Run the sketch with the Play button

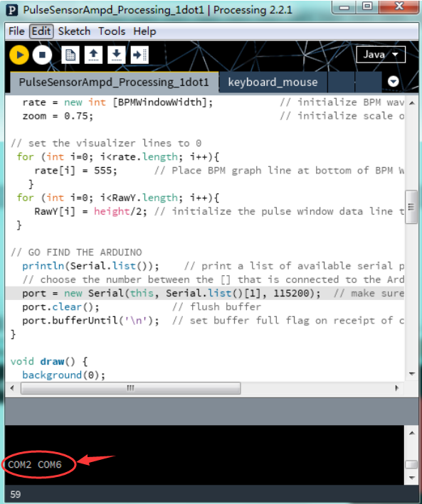19,55
